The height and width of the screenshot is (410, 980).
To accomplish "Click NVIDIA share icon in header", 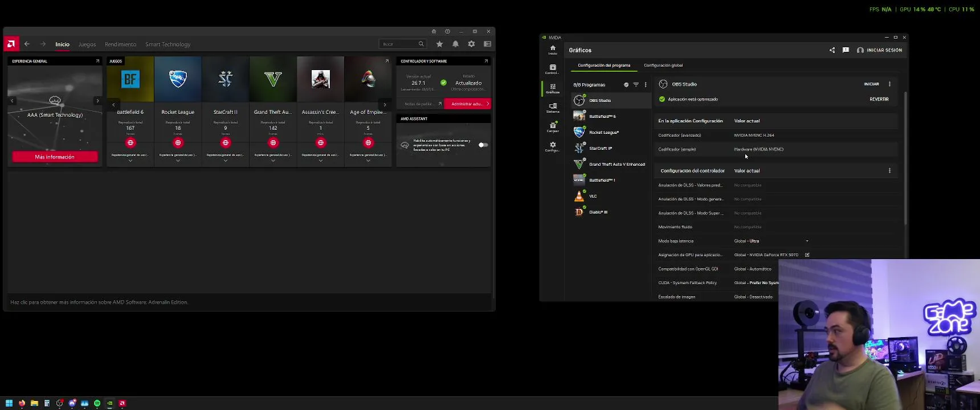I will [832, 50].
